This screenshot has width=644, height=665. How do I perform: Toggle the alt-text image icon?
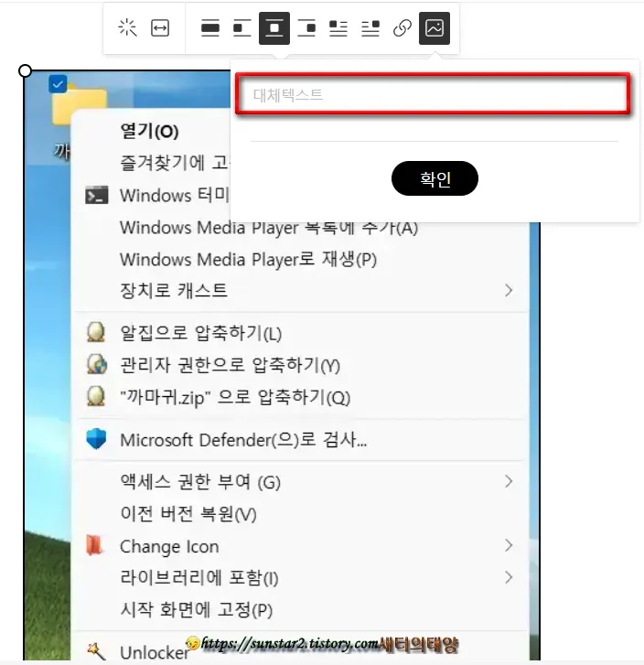(x=435, y=28)
